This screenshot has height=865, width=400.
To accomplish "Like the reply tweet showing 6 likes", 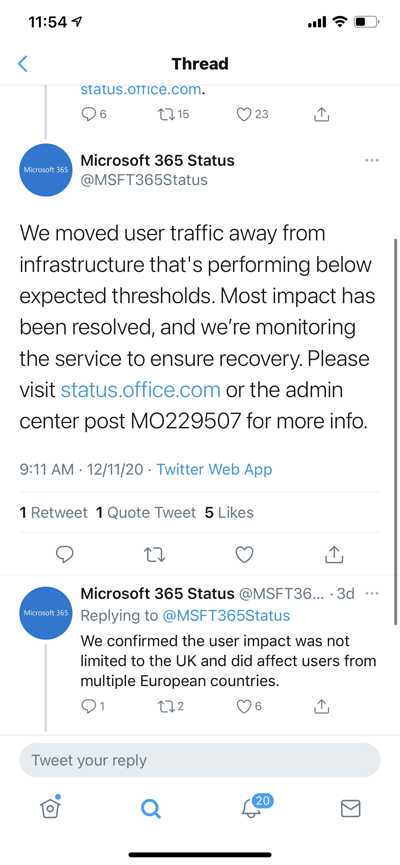I will (x=249, y=706).
